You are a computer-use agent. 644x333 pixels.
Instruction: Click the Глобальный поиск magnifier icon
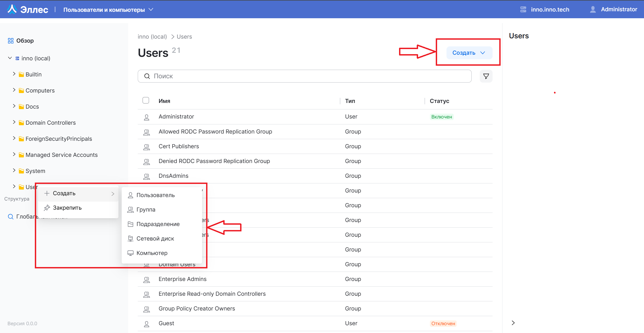tap(11, 217)
